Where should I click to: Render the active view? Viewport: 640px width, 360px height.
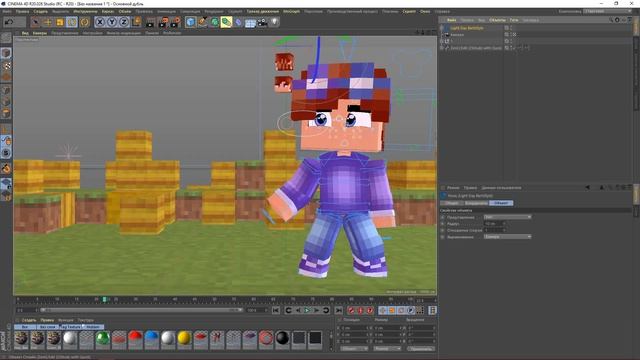coord(151,22)
